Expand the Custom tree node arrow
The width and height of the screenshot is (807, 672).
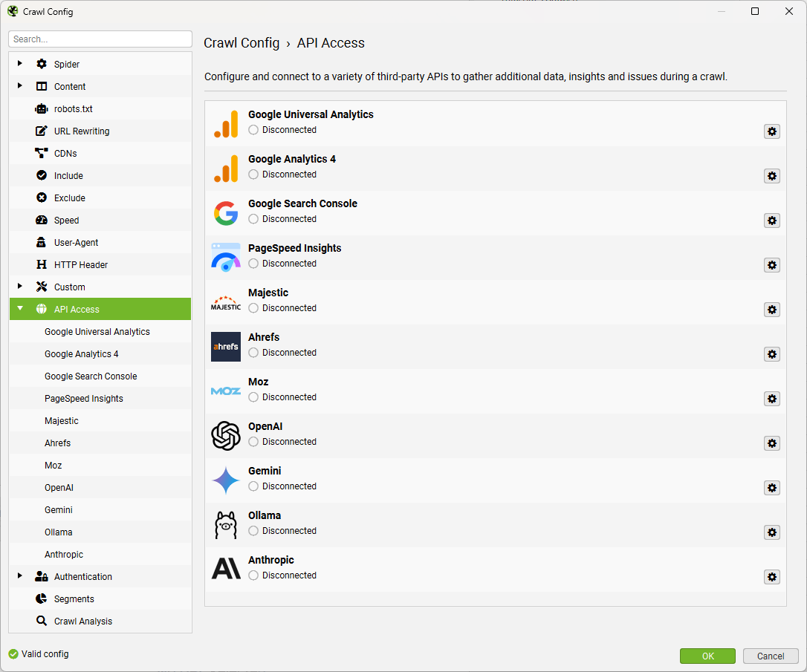coord(19,287)
